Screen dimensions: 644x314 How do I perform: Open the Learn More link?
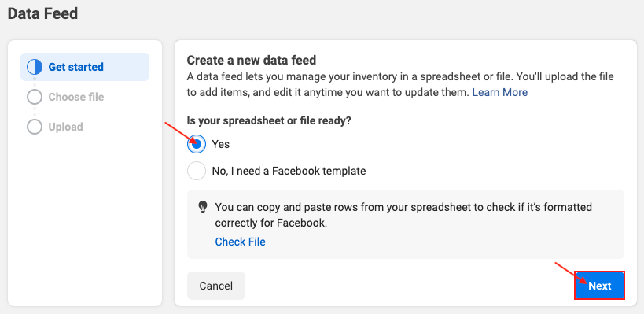500,92
